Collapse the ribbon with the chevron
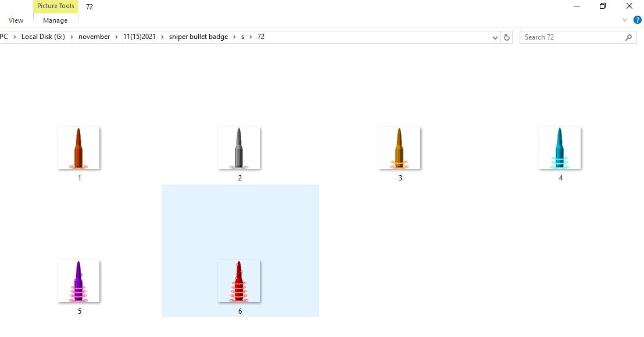The width and height of the screenshot is (644, 337). click(x=625, y=19)
